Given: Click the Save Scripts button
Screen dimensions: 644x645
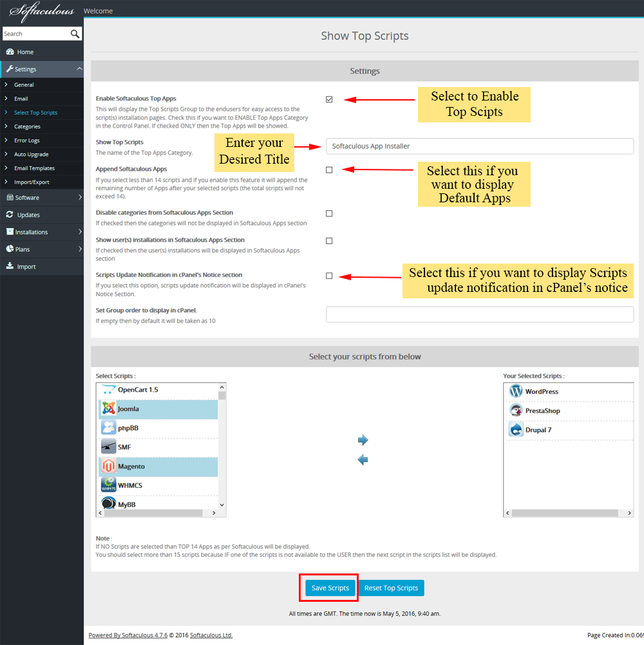Looking at the screenshot, I should pyautogui.click(x=330, y=588).
